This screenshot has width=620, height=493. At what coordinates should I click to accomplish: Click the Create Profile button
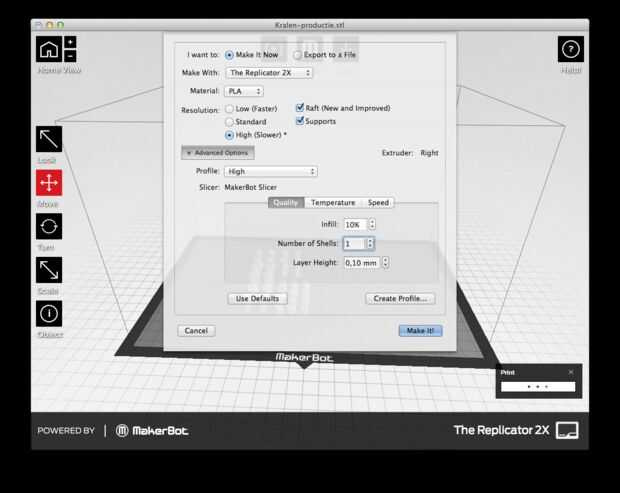(x=400, y=298)
